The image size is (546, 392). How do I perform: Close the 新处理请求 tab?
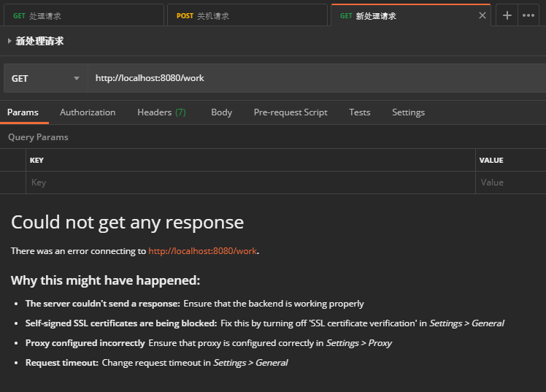pyautogui.click(x=482, y=15)
